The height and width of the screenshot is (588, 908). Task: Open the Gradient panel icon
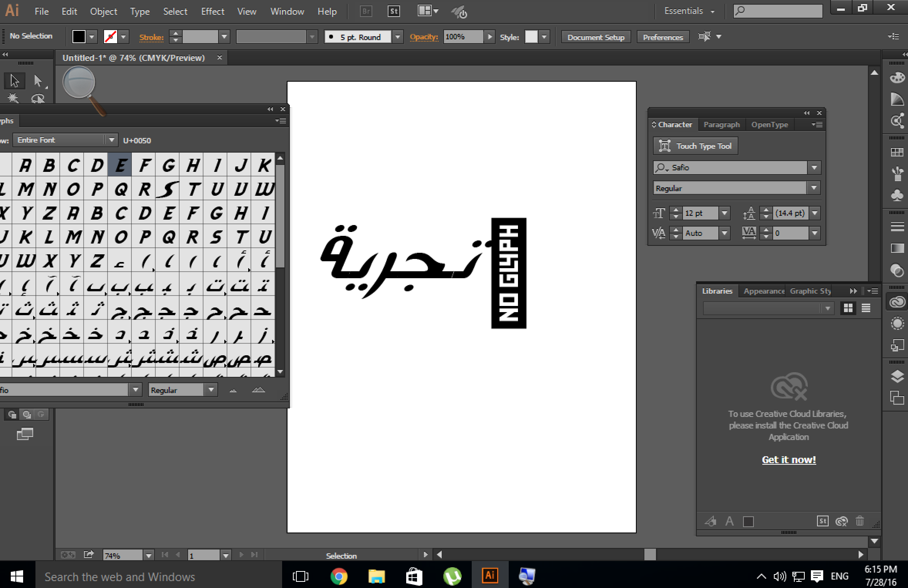click(x=897, y=249)
